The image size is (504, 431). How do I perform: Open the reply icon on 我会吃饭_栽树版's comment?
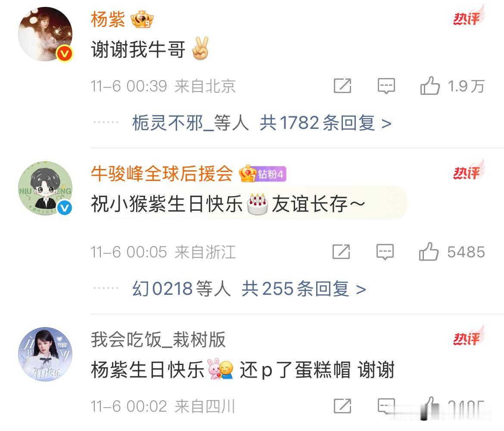pyautogui.click(x=386, y=406)
